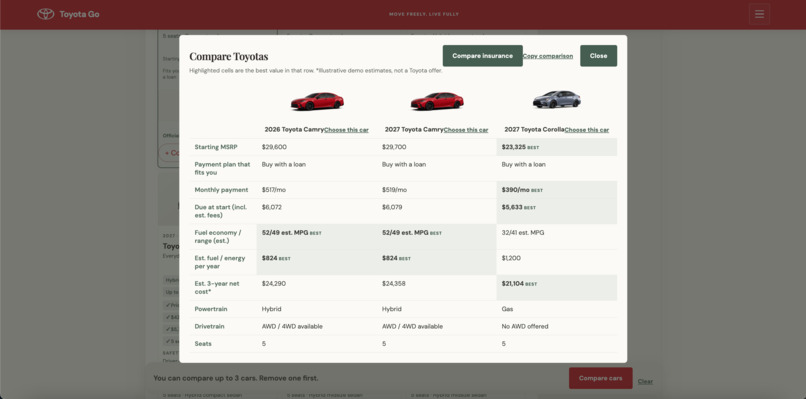
Task: Select the $24,290 3-year net cost cell
Action: pyautogui.click(x=317, y=288)
